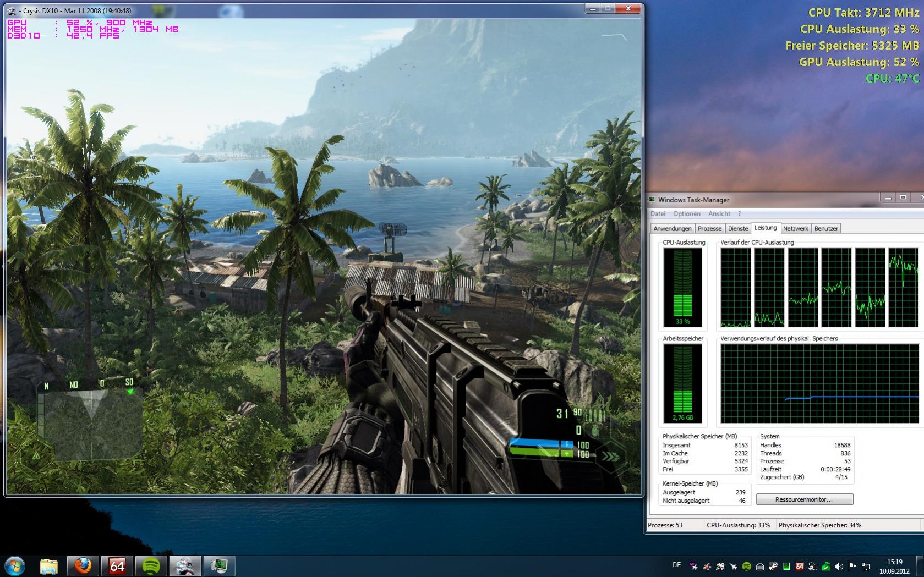Click the Insgesamt 8153 memory value
Image resolution: width=924 pixels, height=577 pixels.
click(741, 445)
